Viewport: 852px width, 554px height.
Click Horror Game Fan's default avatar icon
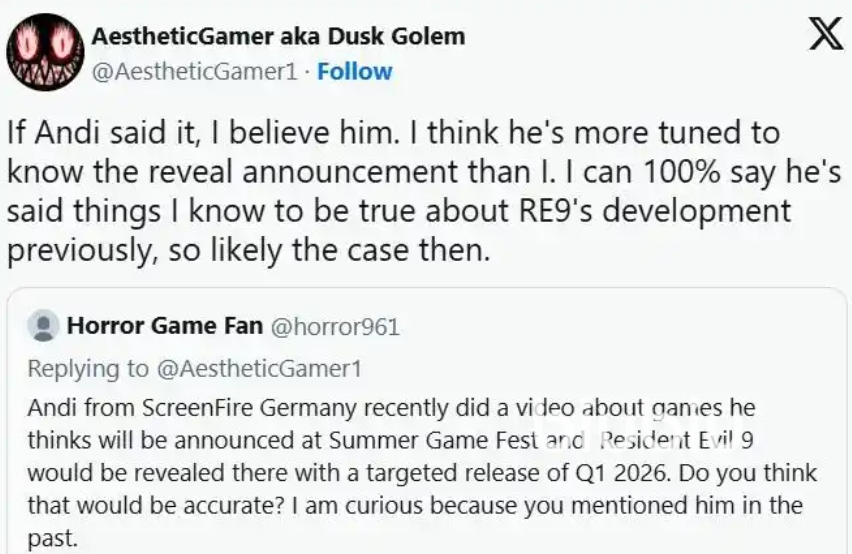tap(42, 326)
